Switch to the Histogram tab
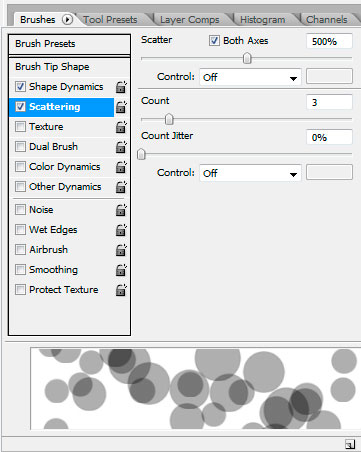This screenshot has width=361, height=452. tap(263, 20)
